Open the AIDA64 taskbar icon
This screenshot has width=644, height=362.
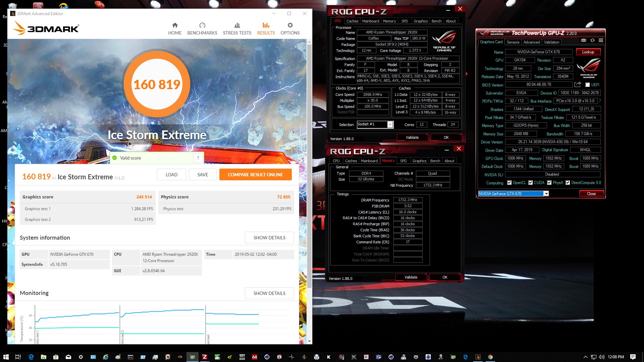pos(255,357)
